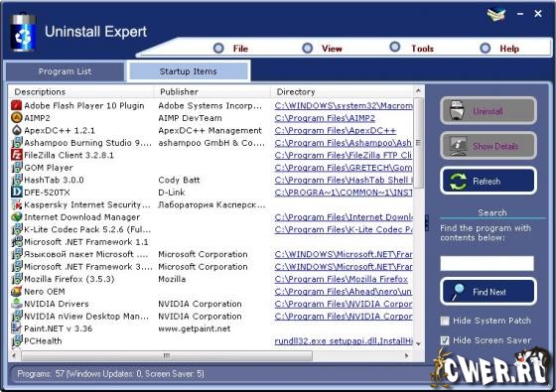Click the Nero OEM icon
Screen dimensions: 556x392
(16, 292)
